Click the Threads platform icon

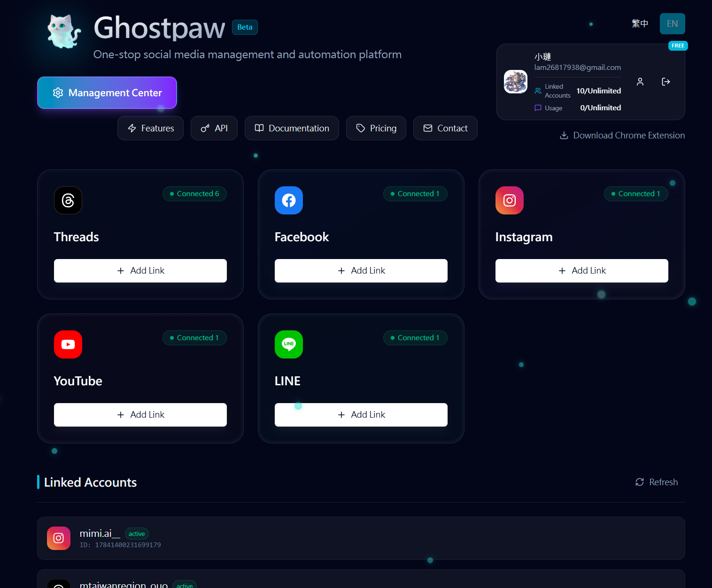pyautogui.click(x=68, y=200)
